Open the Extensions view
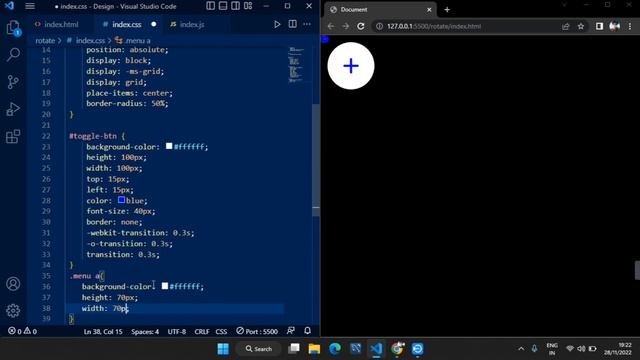Screen dimensions: 640x360 13,136
